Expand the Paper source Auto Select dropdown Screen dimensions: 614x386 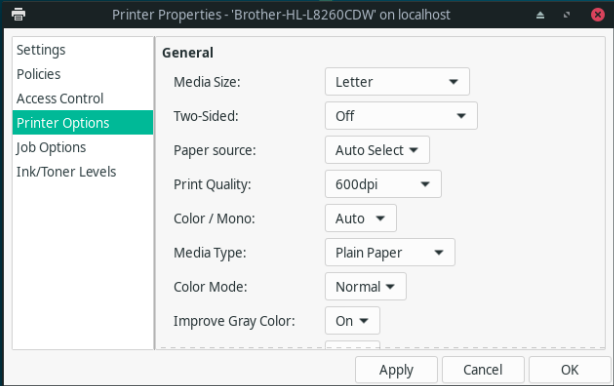pyautogui.click(x=377, y=150)
